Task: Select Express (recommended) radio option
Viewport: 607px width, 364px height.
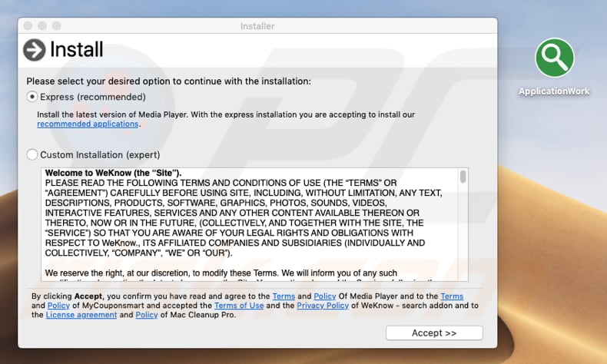Action: click(x=32, y=96)
